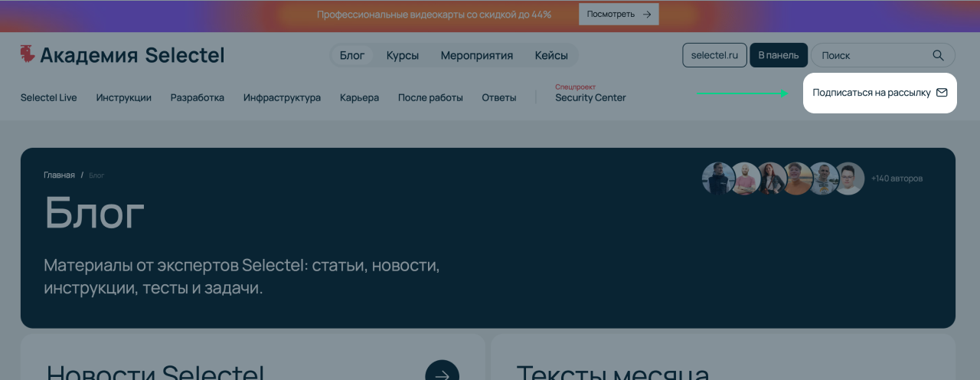Viewport: 980px width, 380px height.
Task: Click the Главная breadcrumb link
Action: click(59, 175)
